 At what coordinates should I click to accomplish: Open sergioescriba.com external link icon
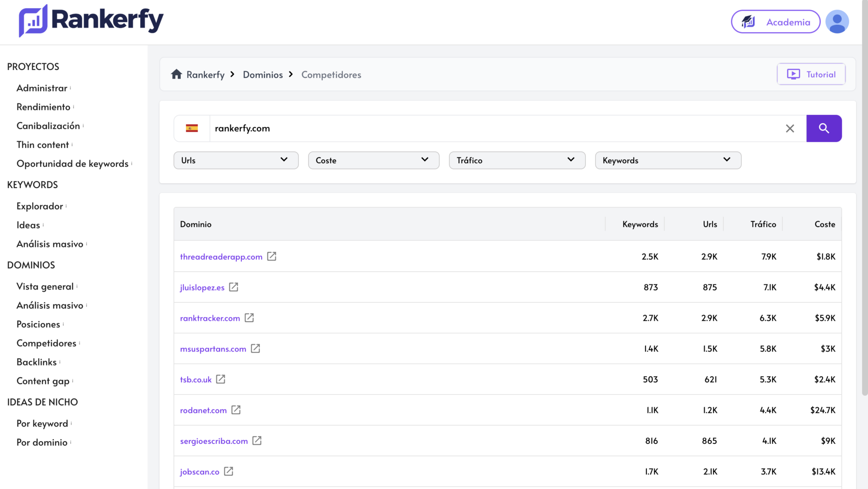[257, 441]
